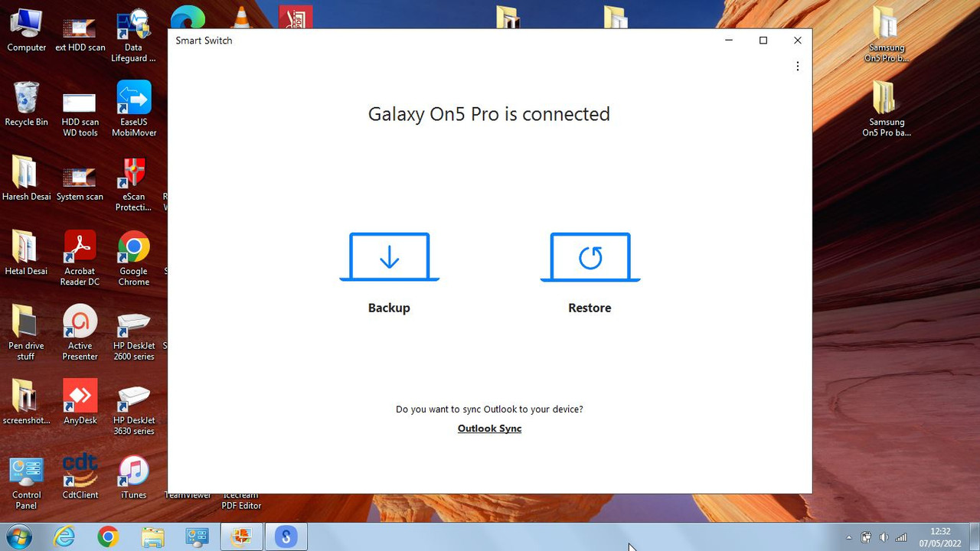
Task: Open the System scan shortcut
Action: 80,184
